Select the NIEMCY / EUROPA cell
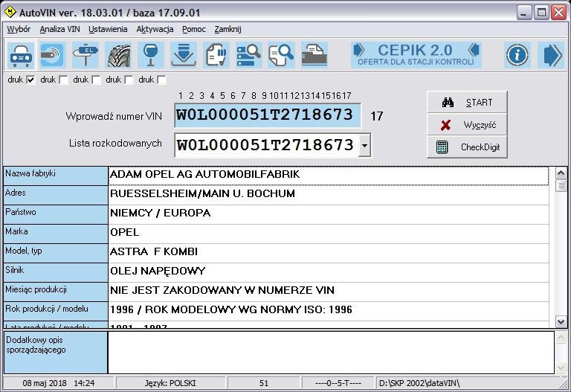The height and width of the screenshot is (392, 571). click(329, 214)
